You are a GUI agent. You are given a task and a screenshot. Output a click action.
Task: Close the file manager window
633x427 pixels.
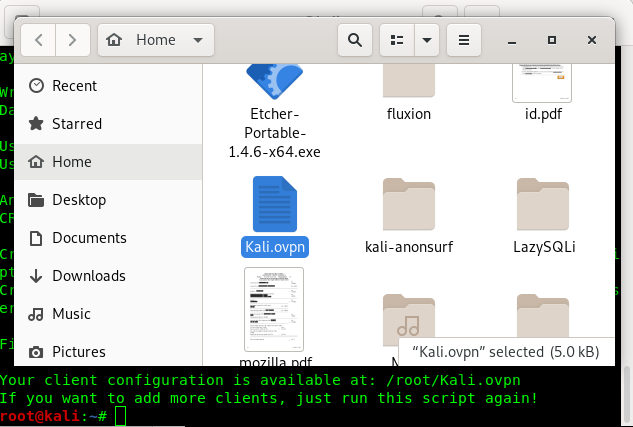pyautogui.click(x=592, y=40)
